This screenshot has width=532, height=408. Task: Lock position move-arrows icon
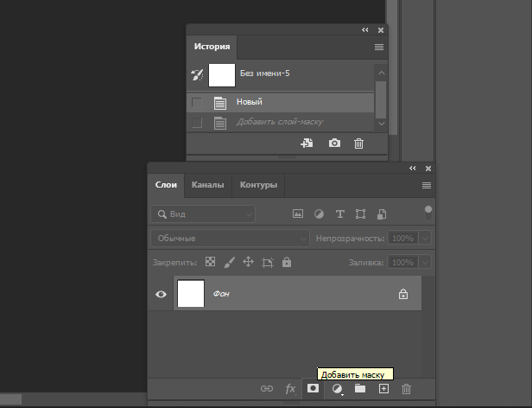[x=249, y=262]
